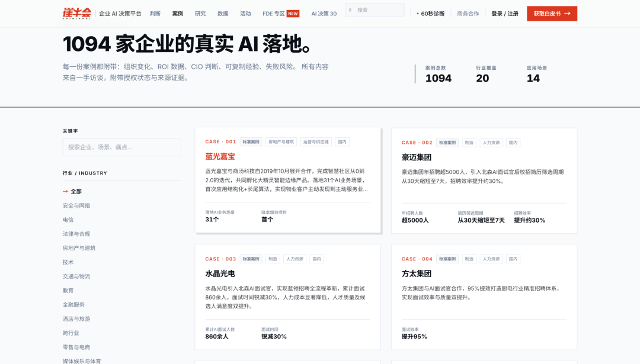The height and width of the screenshot is (364, 640).
Task: Open the 判断 navigation menu
Action: coord(155,14)
